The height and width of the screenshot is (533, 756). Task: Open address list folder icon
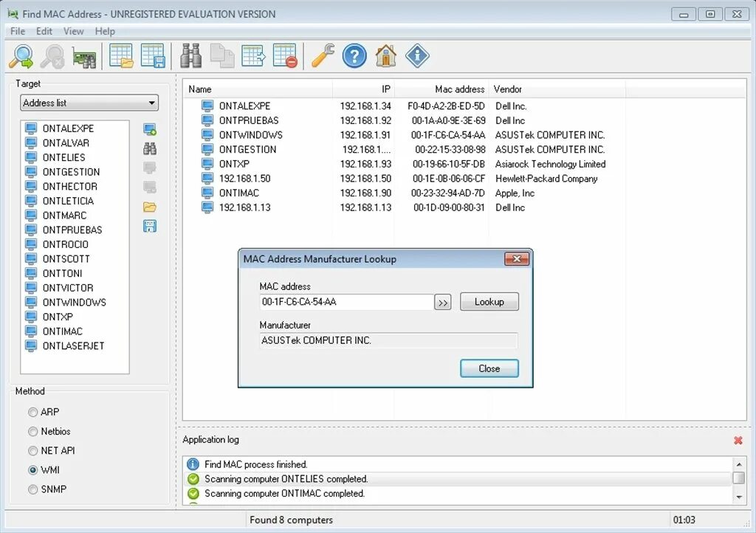(x=149, y=207)
